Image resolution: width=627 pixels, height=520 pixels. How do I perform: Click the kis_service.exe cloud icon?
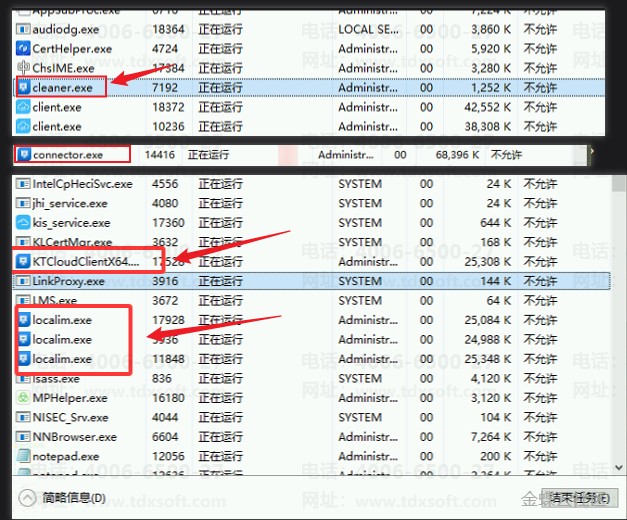23,223
